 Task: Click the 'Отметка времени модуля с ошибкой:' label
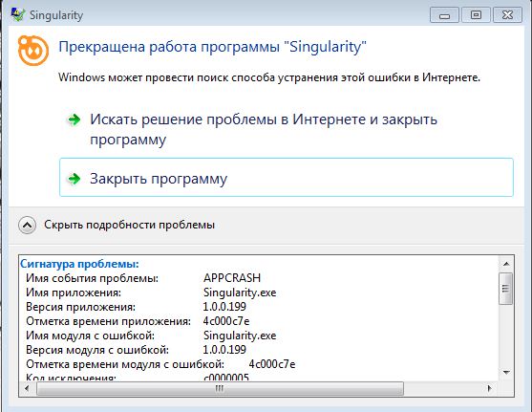click(125, 364)
